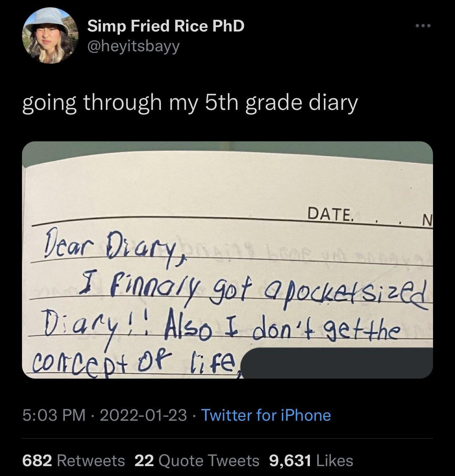This screenshot has width=455, height=476.
Task: Click the 5:03 PM timestamp
Action: [x=54, y=415]
